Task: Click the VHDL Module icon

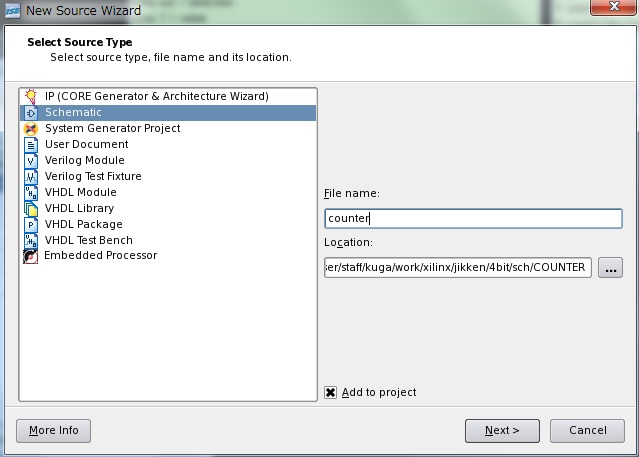Action: 31,192
